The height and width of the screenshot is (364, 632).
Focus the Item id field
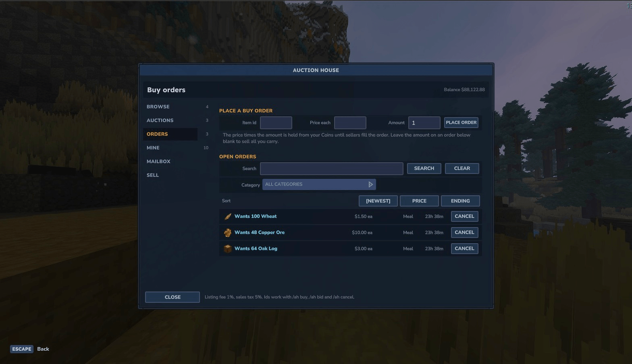click(x=276, y=123)
